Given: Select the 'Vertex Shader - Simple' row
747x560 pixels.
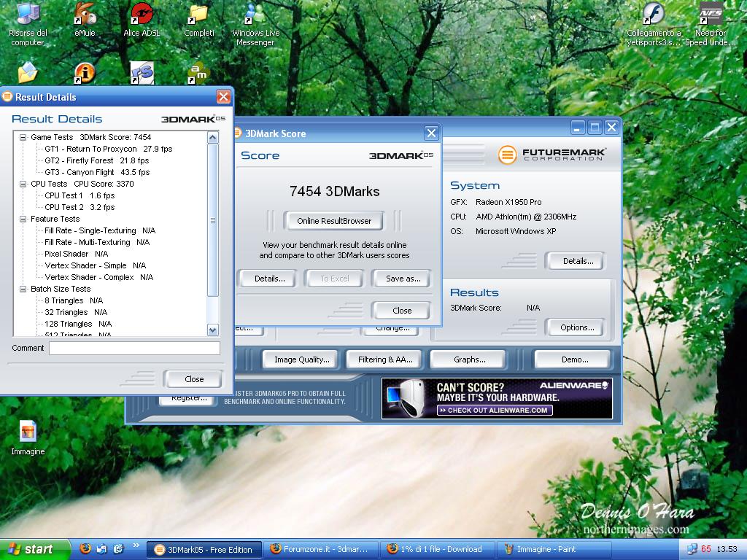Looking at the screenshot, I should (96, 265).
